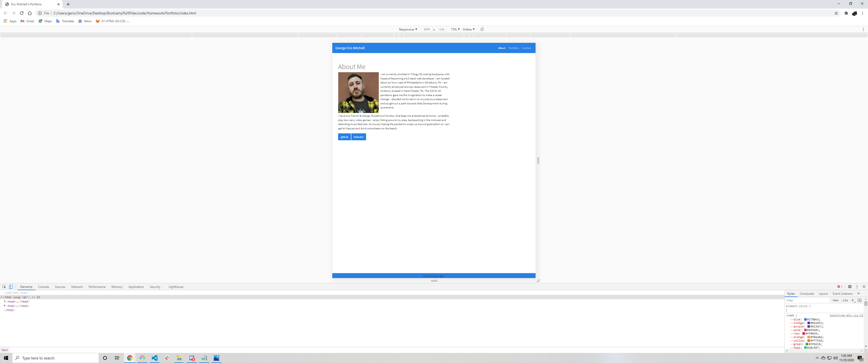Open the Responsive device dropdown
Viewport: 868px width, 363px height.
pos(408,29)
